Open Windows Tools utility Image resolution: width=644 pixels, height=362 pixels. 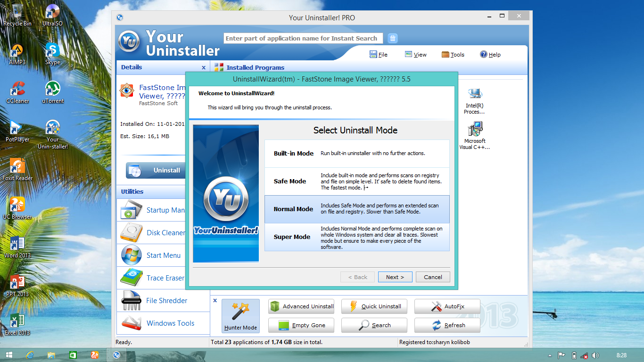click(163, 323)
